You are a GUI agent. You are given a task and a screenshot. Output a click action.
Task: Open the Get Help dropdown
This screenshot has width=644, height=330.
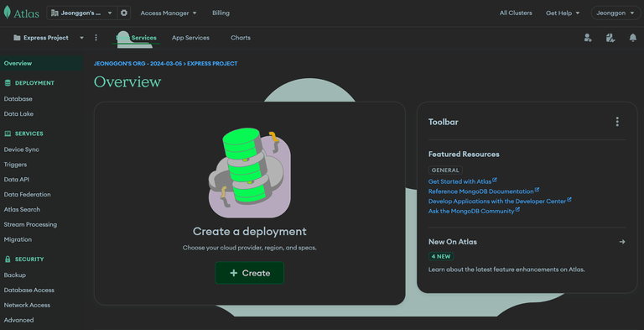[x=563, y=13]
